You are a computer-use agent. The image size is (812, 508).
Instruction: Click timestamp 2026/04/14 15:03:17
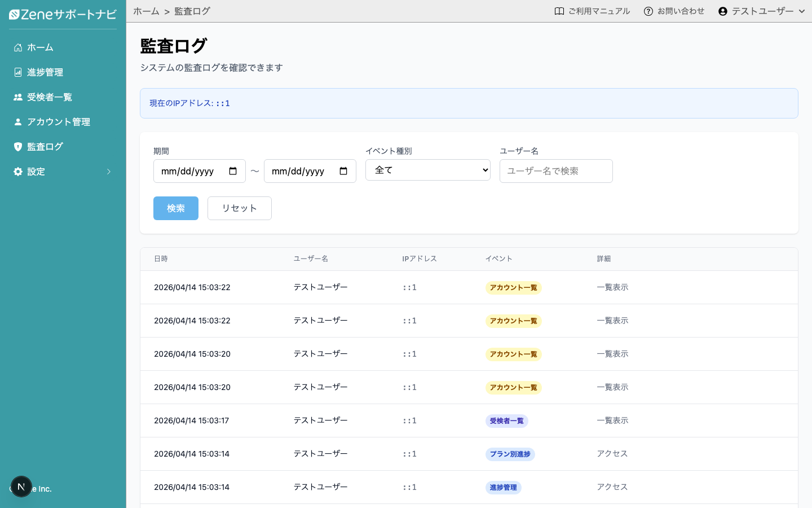[x=192, y=421]
